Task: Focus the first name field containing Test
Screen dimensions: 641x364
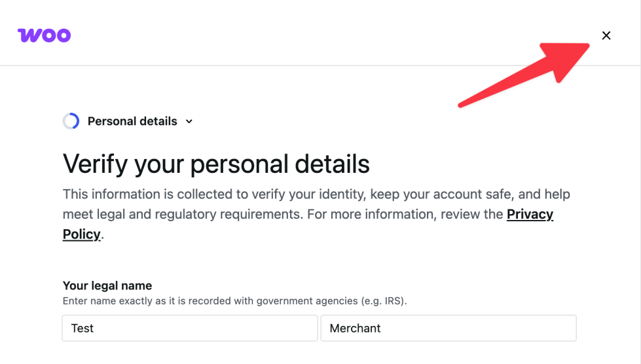Action: [189, 328]
